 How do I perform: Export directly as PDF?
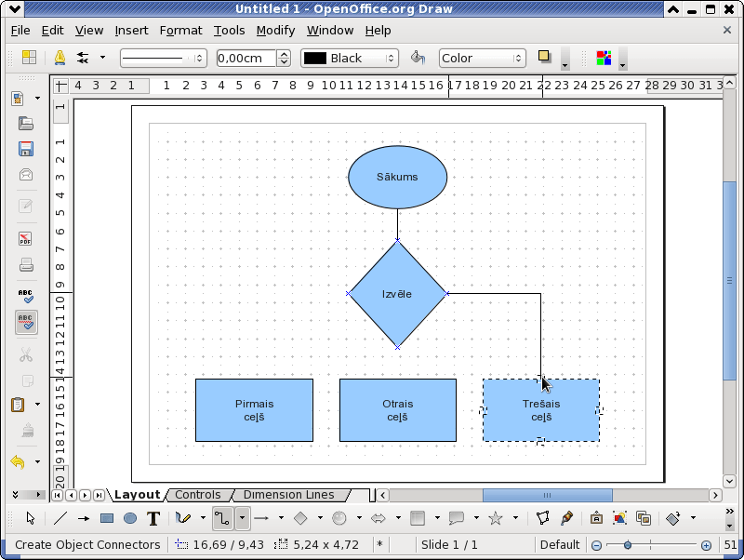point(26,239)
